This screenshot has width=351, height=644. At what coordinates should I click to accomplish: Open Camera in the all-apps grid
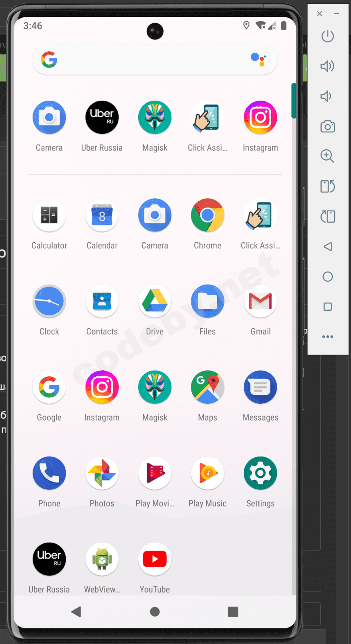click(x=155, y=215)
